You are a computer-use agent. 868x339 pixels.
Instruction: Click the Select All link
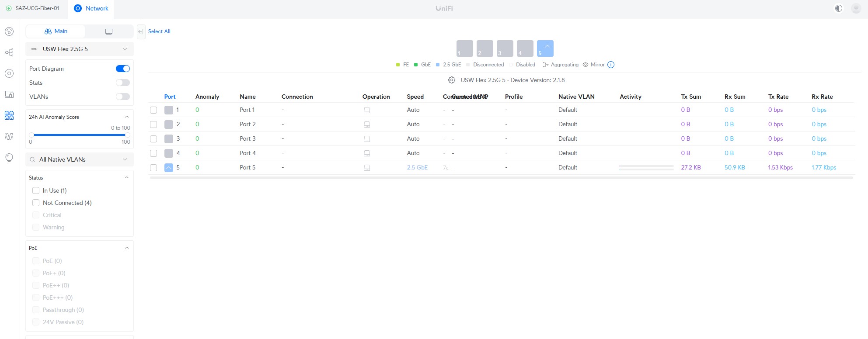pos(159,31)
